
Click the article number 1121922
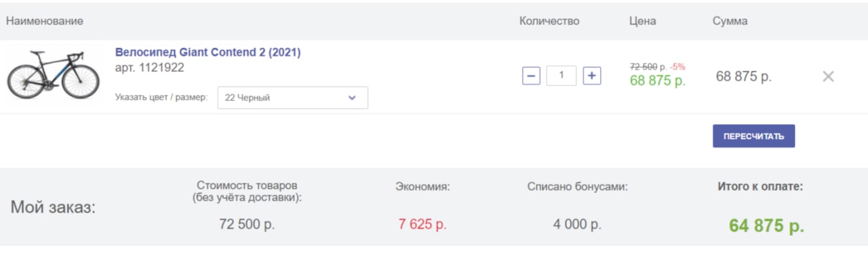(x=149, y=68)
